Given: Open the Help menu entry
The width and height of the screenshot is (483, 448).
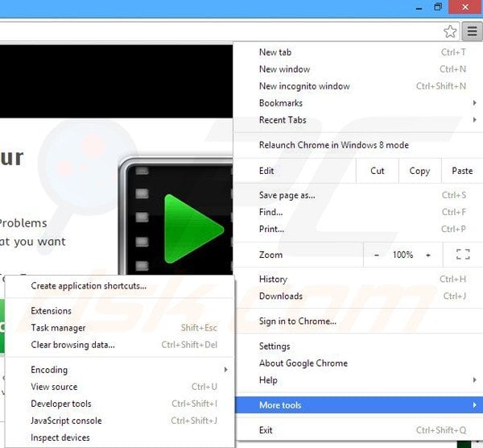Looking at the screenshot, I should (x=359, y=380).
